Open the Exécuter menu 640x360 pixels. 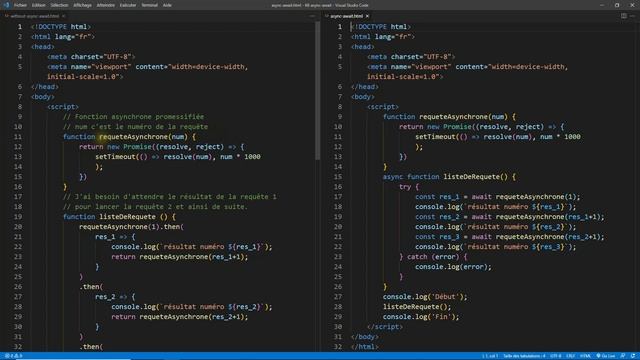128,5
